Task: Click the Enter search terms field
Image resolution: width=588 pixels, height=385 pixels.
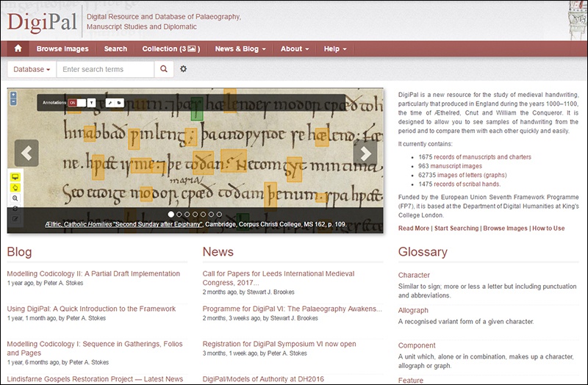Action: pos(105,69)
